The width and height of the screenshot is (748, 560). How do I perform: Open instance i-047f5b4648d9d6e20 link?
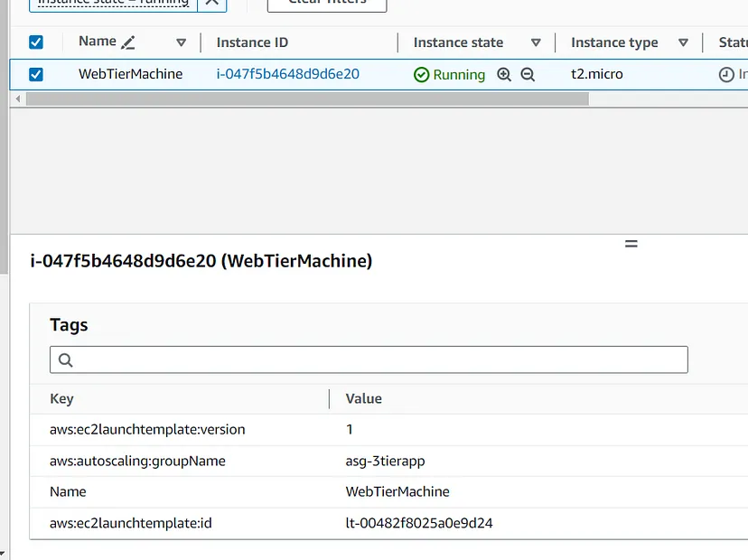[x=287, y=74]
